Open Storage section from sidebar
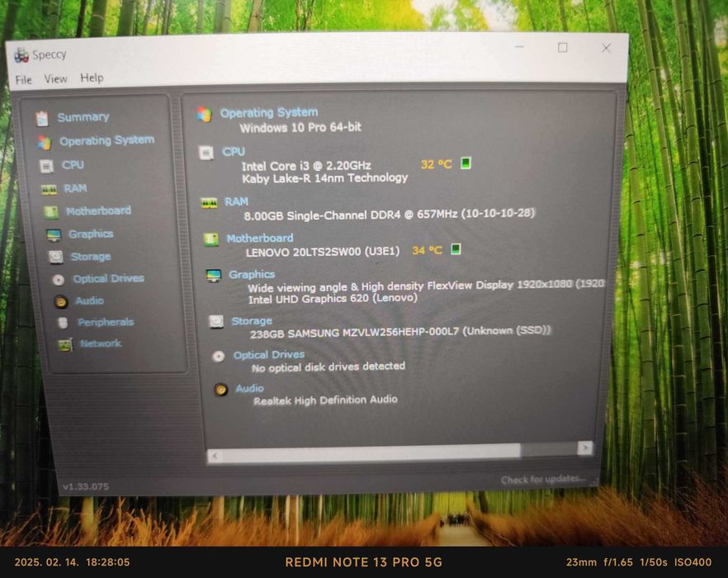Screen dimensions: 728x578 91,257
